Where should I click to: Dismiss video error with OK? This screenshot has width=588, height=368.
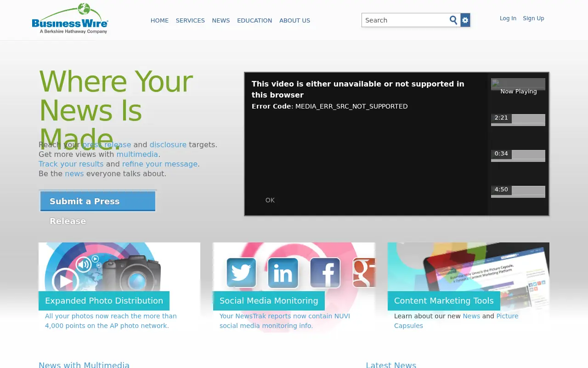pos(270,200)
